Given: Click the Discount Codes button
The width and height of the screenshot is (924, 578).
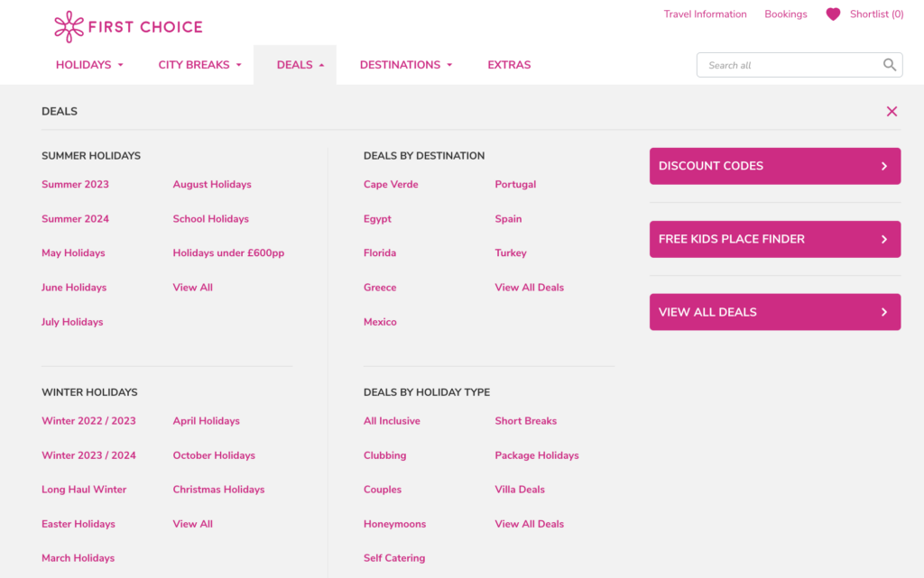Looking at the screenshot, I should point(775,166).
